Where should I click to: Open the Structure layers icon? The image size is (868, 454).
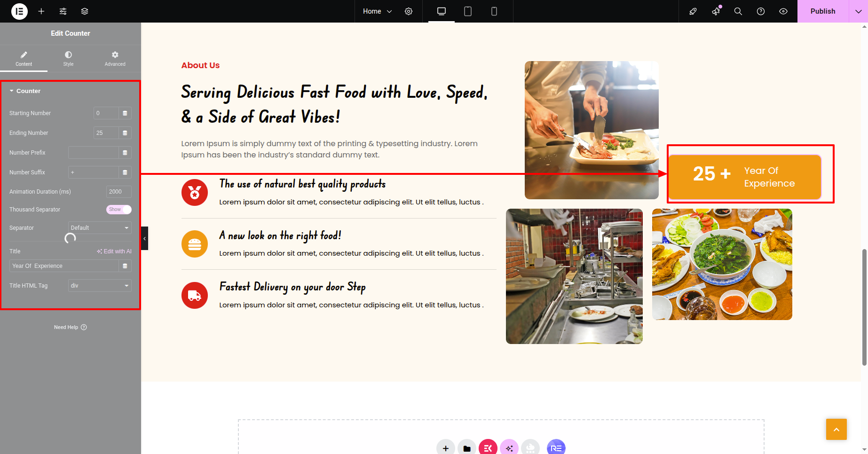click(x=85, y=11)
